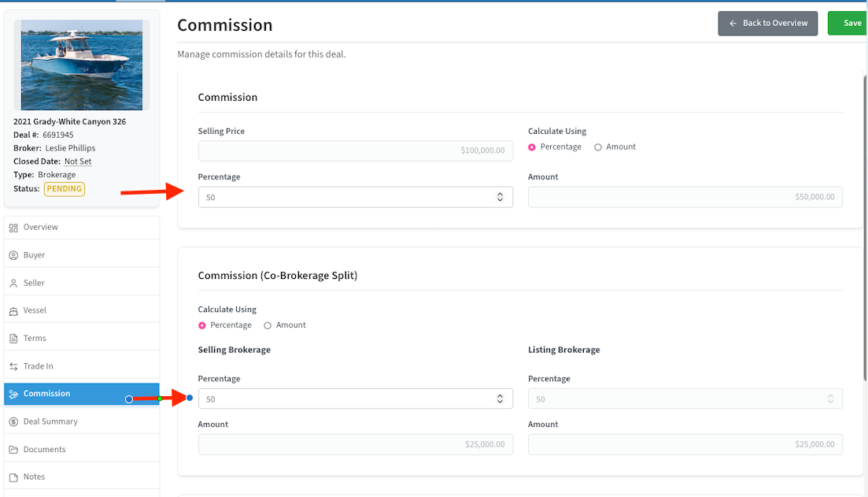Click stepper arrows on Listing Brokerage Percentage

click(x=830, y=399)
